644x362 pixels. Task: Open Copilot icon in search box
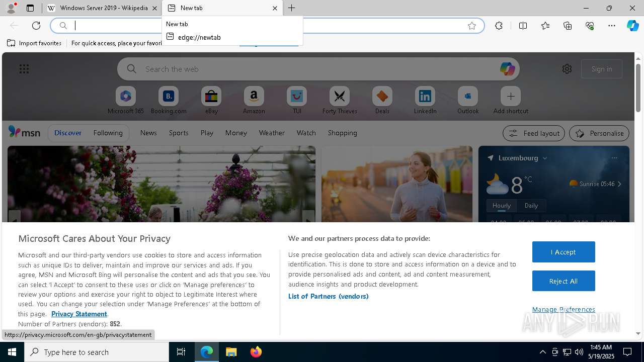pyautogui.click(x=507, y=69)
